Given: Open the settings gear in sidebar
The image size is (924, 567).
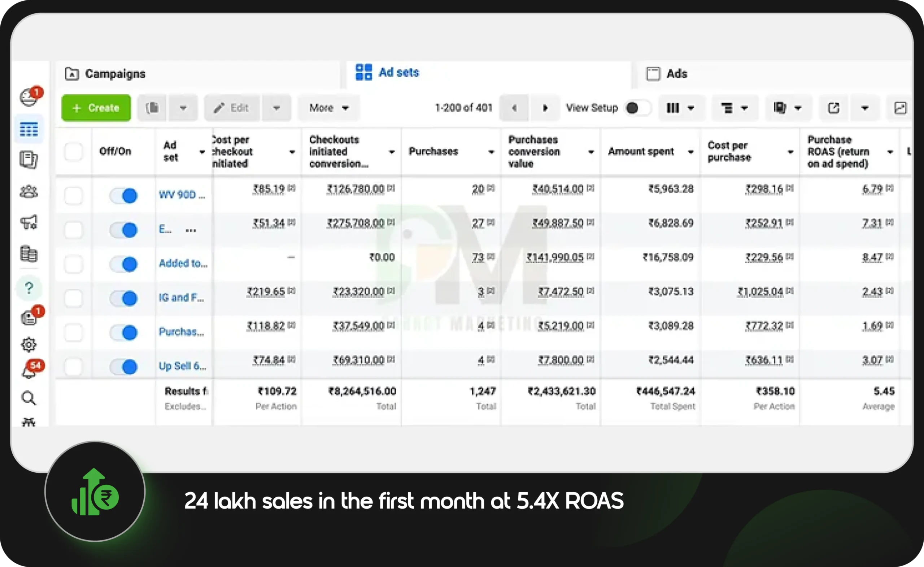Looking at the screenshot, I should click(29, 345).
